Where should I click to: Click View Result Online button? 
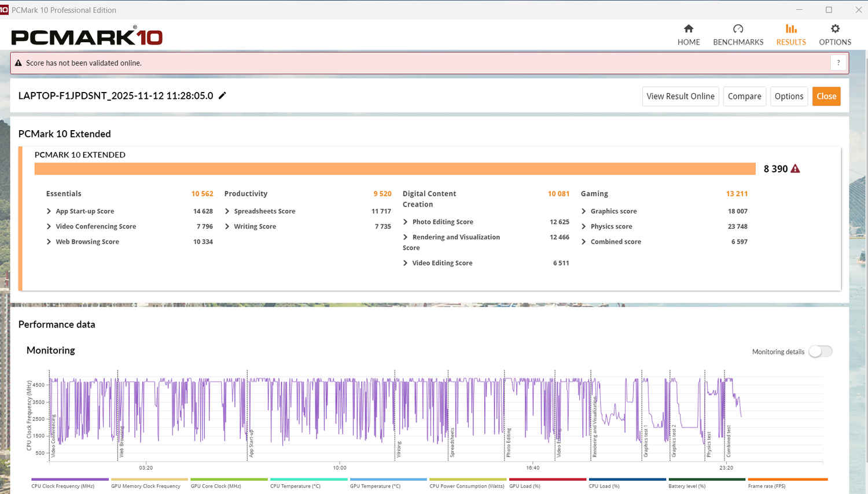[x=680, y=96]
